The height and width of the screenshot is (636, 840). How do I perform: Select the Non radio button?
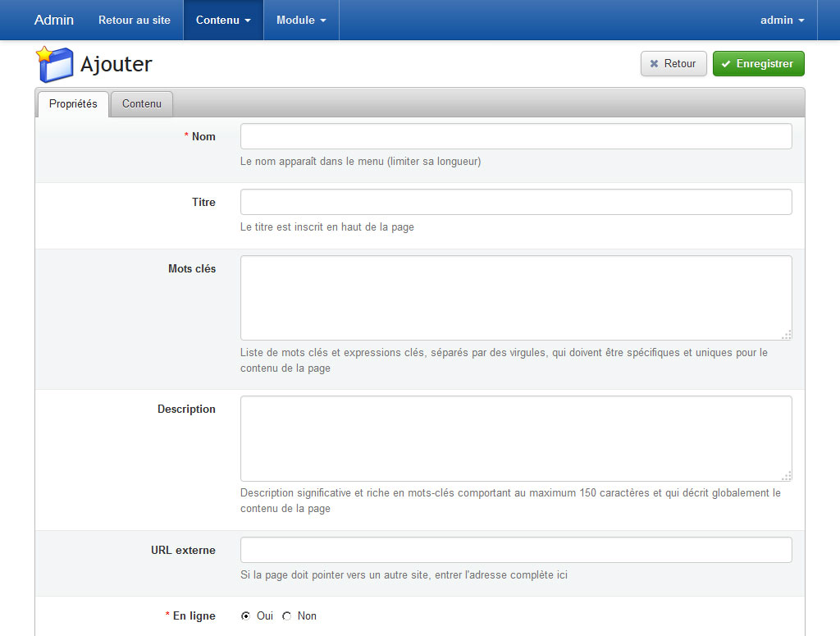pos(287,616)
